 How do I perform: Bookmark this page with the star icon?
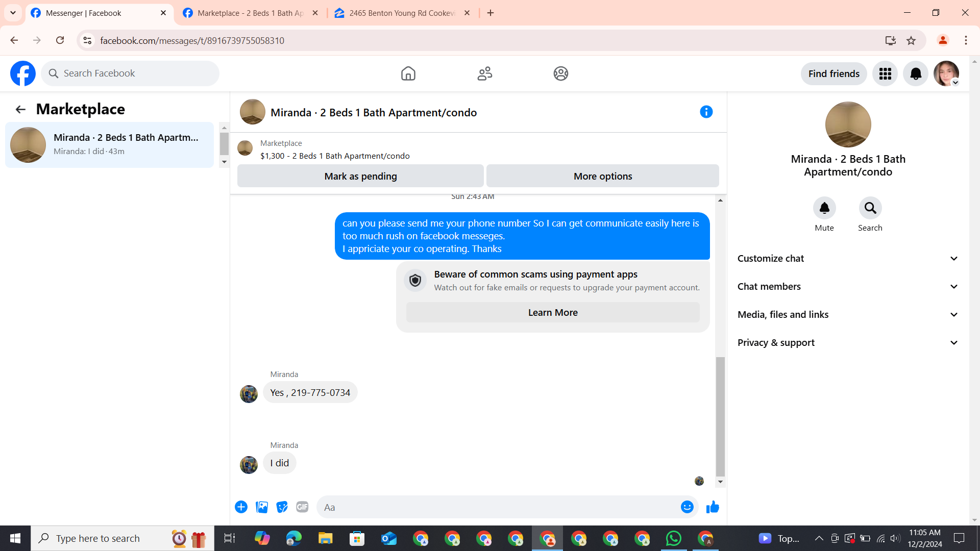911,40
